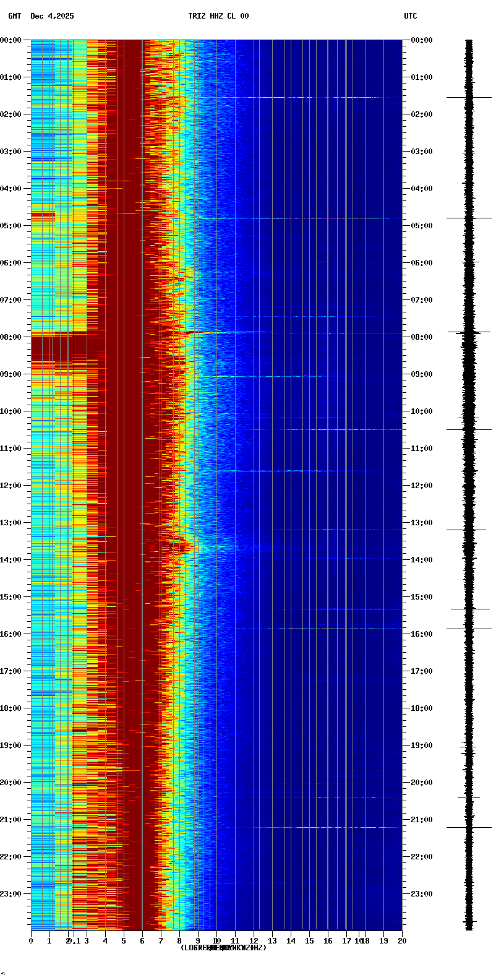Click the 16:00 label on right UTC axis

pyautogui.click(x=422, y=634)
